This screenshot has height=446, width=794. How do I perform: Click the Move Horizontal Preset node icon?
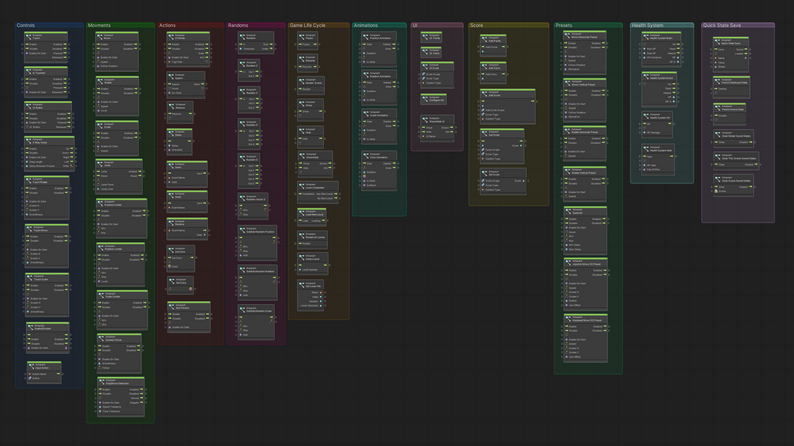coord(568,36)
